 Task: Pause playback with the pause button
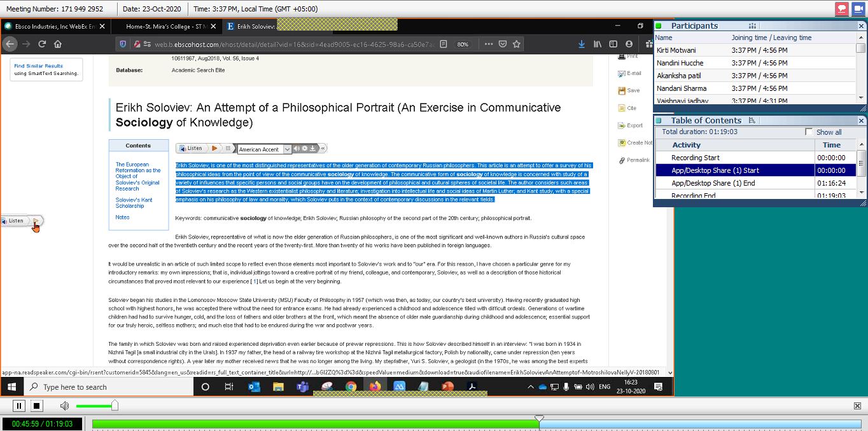(18, 405)
